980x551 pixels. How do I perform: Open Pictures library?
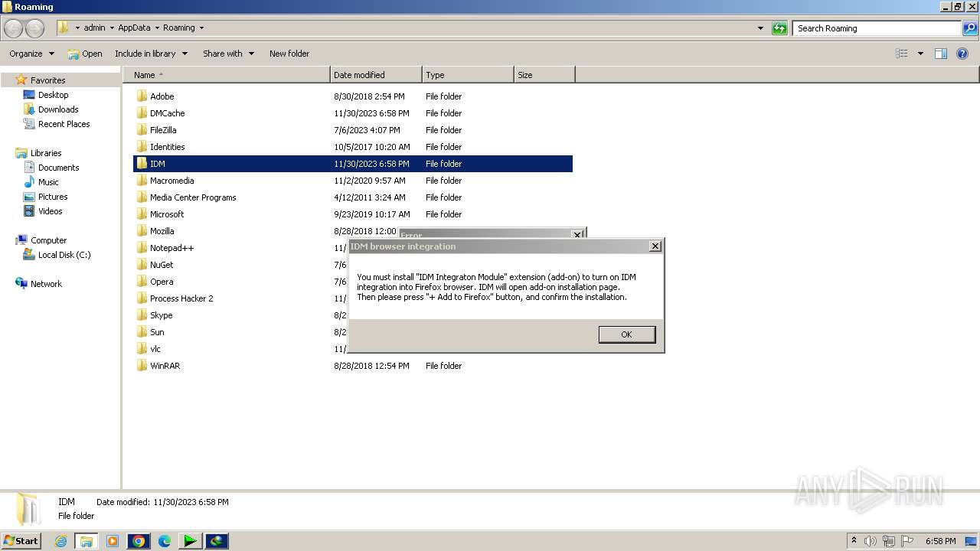pos(53,197)
